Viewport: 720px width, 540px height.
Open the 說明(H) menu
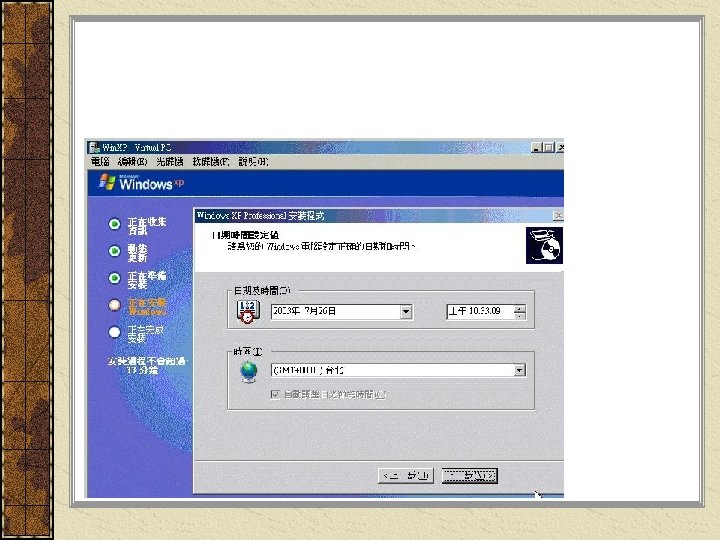point(253,162)
